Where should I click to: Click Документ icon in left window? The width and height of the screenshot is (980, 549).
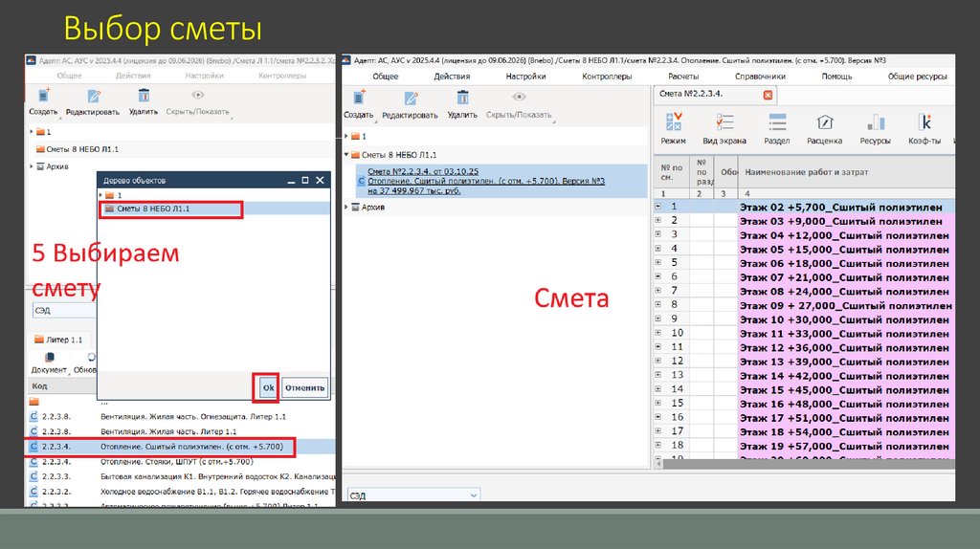click(50, 358)
